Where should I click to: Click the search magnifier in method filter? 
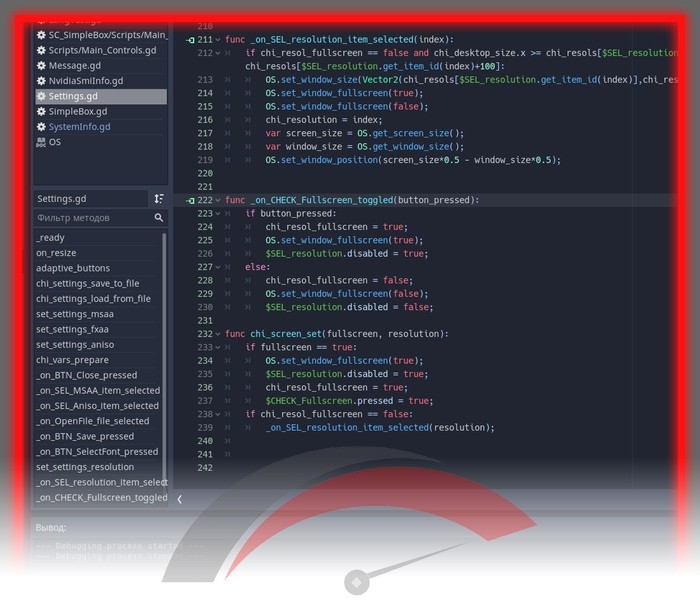[158, 217]
